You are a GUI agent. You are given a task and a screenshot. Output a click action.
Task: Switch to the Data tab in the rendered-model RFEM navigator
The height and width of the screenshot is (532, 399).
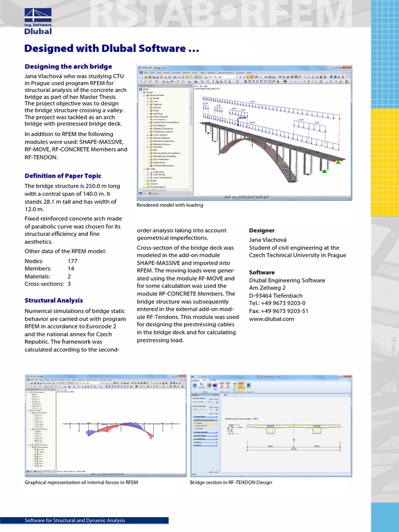143,194
